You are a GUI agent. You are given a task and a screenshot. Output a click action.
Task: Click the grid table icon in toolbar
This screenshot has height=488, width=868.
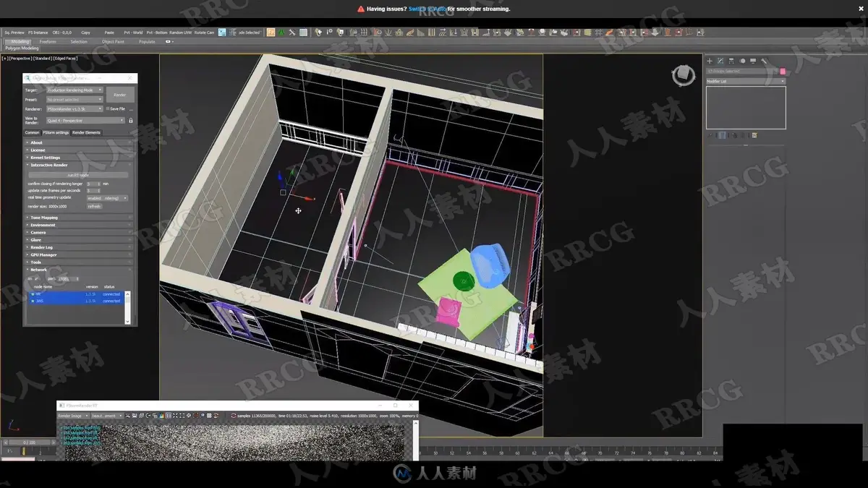(304, 33)
